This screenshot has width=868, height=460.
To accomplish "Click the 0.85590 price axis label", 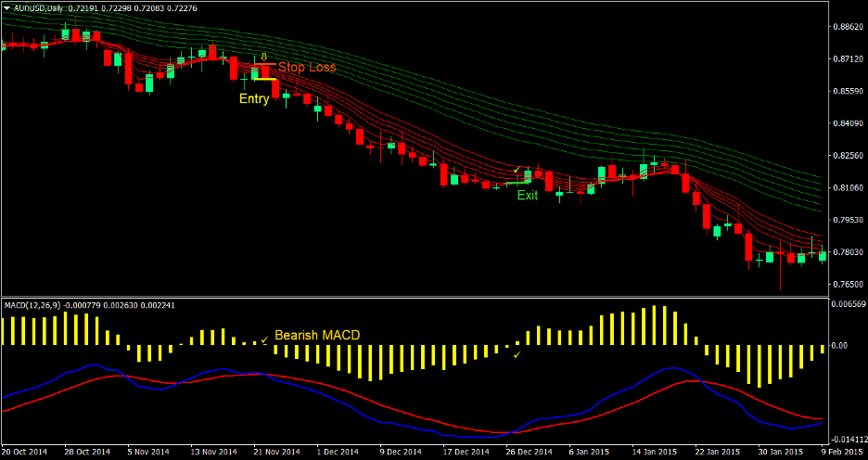I will coord(847,91).
